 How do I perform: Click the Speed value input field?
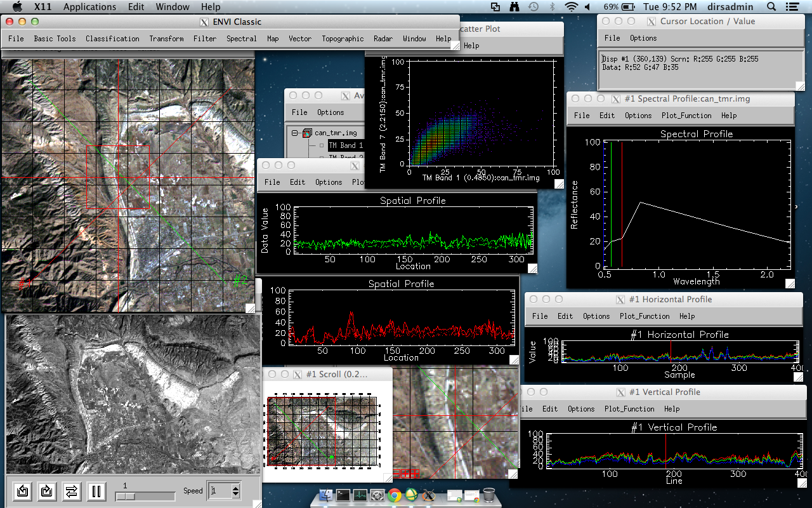(x=221, y=491)
